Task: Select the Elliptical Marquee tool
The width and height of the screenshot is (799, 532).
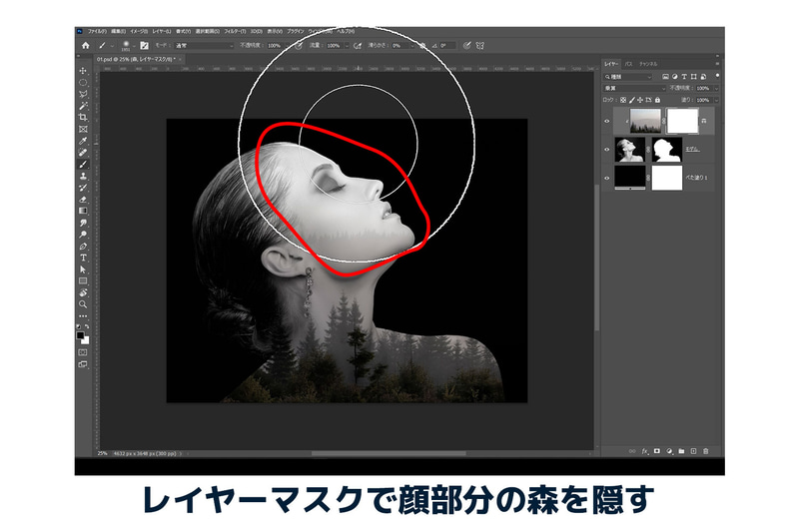Action: [83, 83]
